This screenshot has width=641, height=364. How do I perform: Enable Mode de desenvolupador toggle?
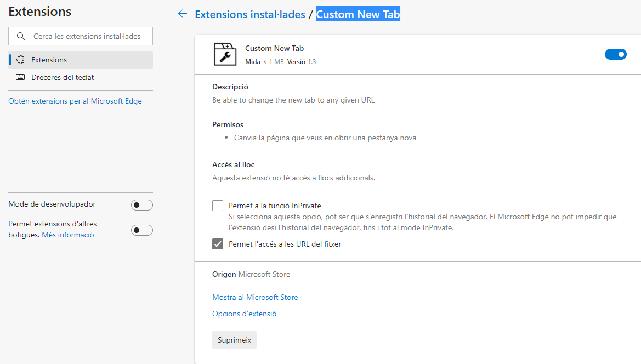[142, 204]
